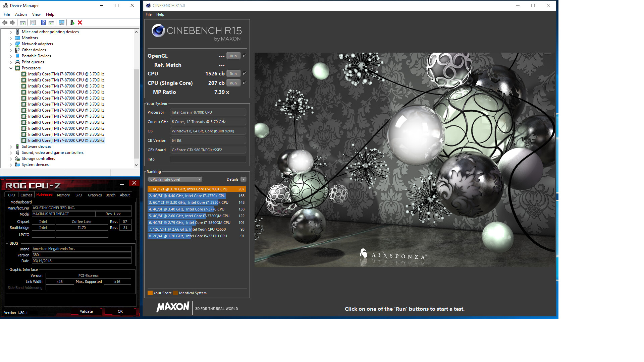Open the CPU (Single Core) ranking dropdown
This screenshot has height=362, width=644.
(175, 179)
